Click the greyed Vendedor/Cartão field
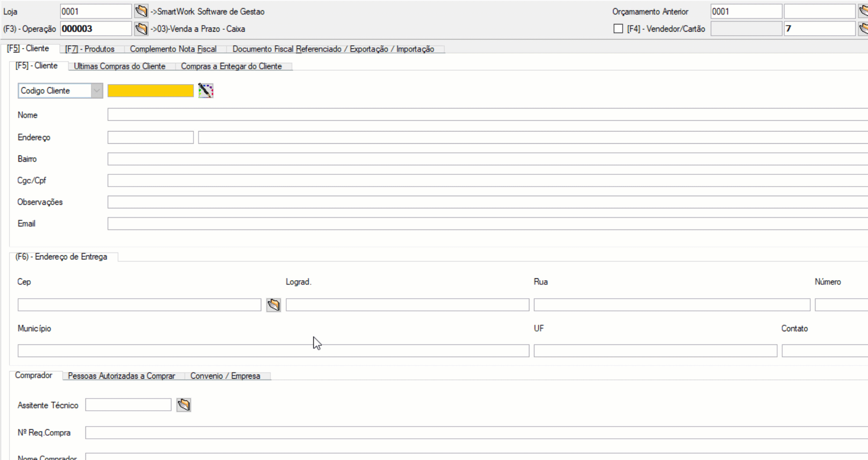The width and height of the screenshot is (868, 460). [746, 29]
